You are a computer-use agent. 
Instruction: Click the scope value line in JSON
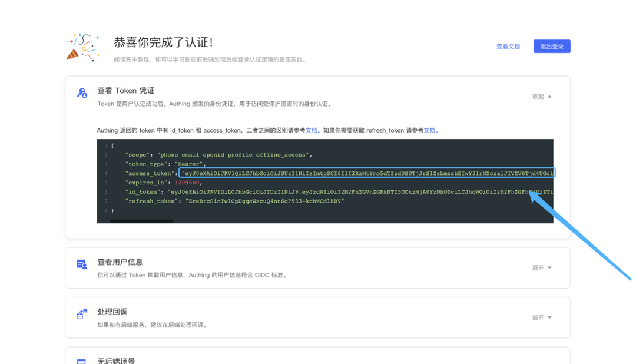(219, 155)
